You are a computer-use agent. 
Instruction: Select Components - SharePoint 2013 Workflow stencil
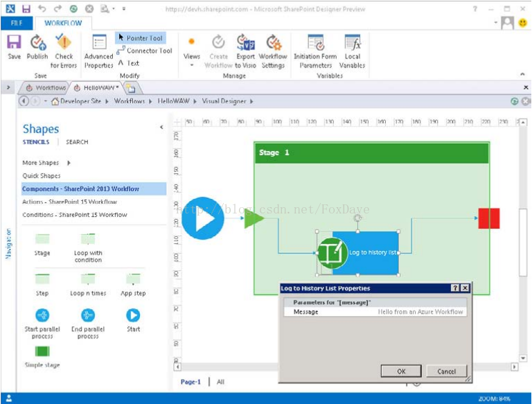(x=94, y=188)
